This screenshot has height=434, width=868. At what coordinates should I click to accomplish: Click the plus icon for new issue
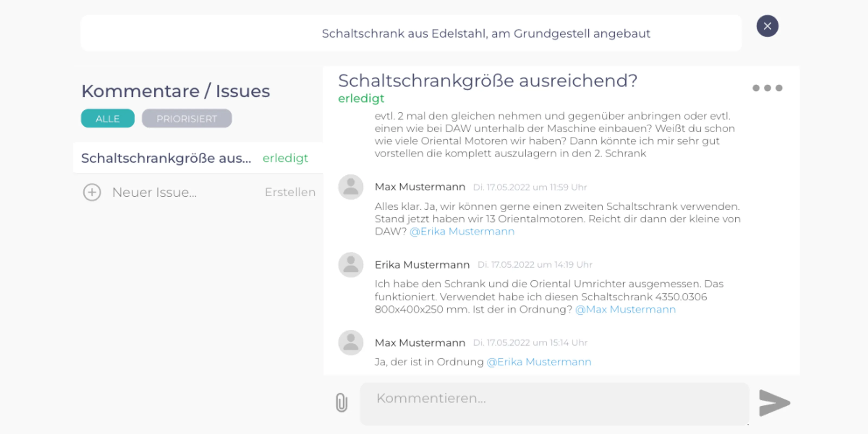92,192
